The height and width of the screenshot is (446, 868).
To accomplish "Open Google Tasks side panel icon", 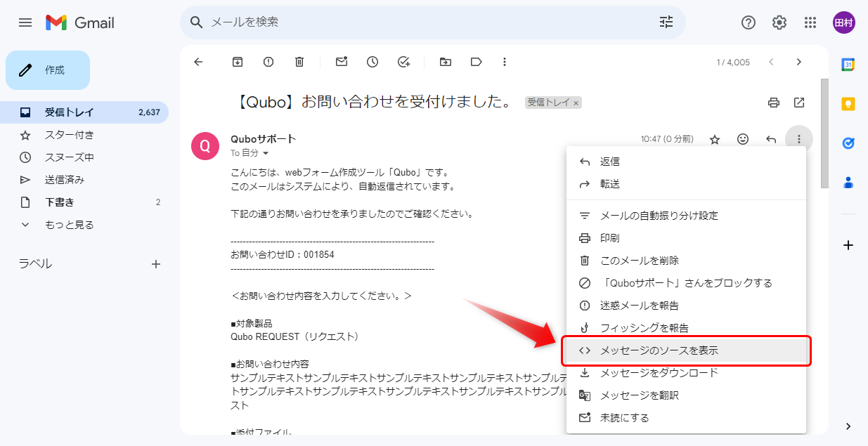I will (x=848, y=143).
